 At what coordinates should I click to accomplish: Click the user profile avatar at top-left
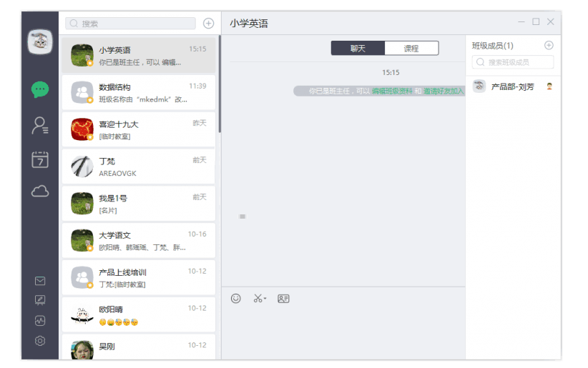(x=40, y=42)
